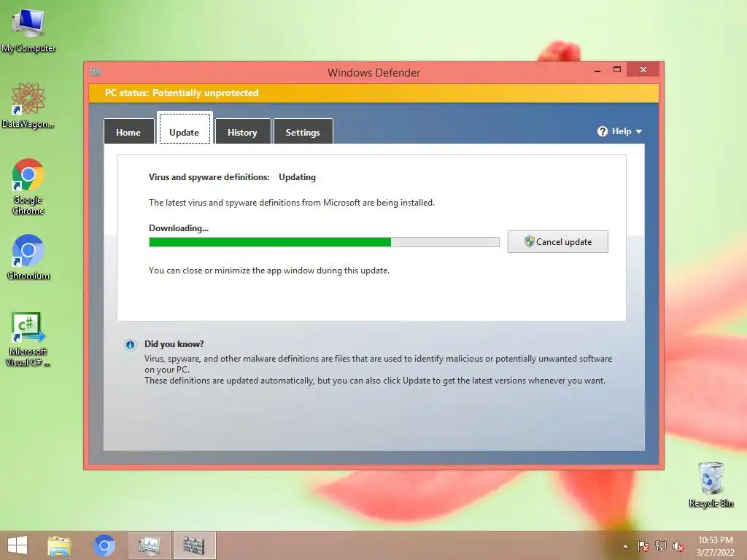Image resolution: width=747 pixels, height=560 pixels.
Task: Click the Windows Defender title bar icon
Action: coord(96,71)
